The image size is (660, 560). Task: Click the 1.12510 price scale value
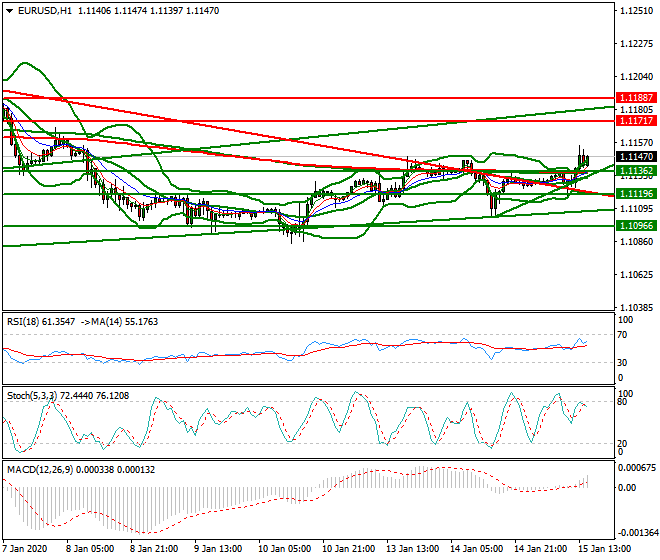click(637, 11)
